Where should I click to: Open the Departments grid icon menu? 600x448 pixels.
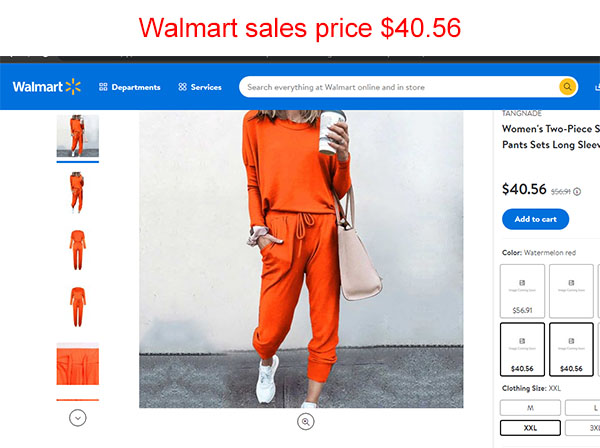(103, 87)
